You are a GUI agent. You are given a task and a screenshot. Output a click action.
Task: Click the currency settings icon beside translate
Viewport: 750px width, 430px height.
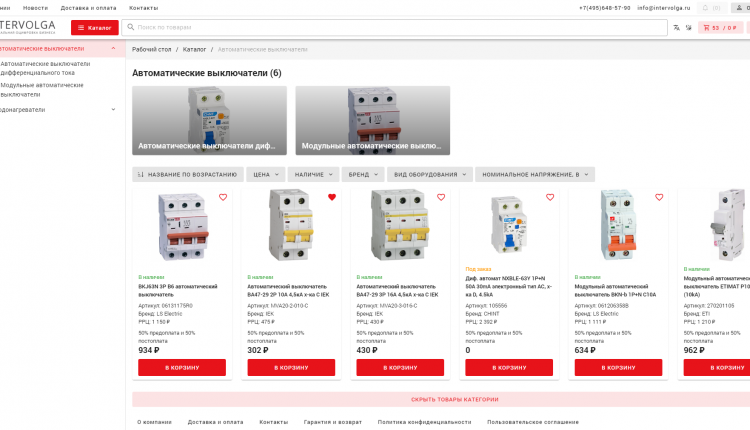click(x=688, y=28)
